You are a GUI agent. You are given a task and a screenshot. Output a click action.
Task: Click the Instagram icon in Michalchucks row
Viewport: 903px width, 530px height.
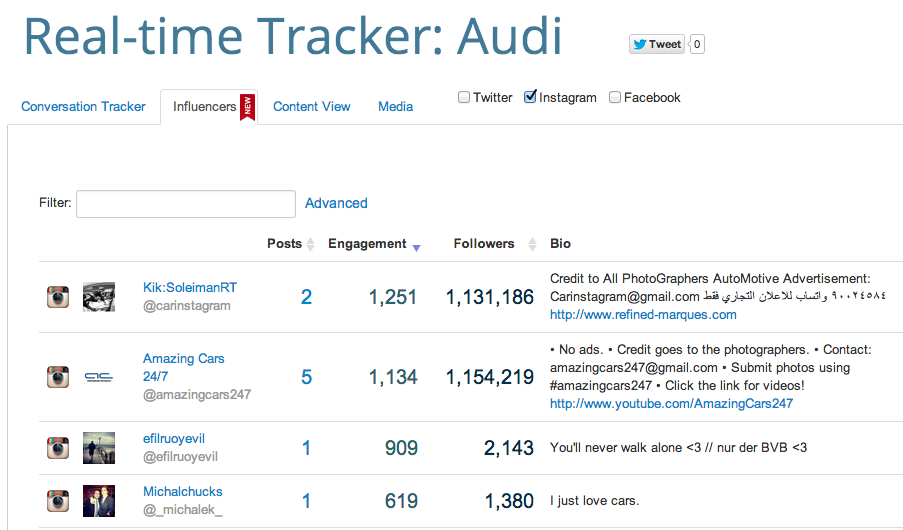[58, 501]
